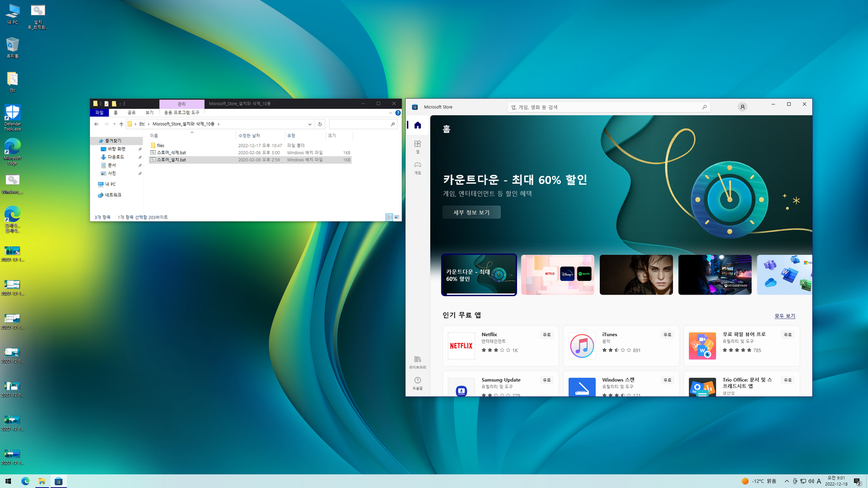Click the free file viewer pro app icon

pyautogui.click(x=702, y=346)
